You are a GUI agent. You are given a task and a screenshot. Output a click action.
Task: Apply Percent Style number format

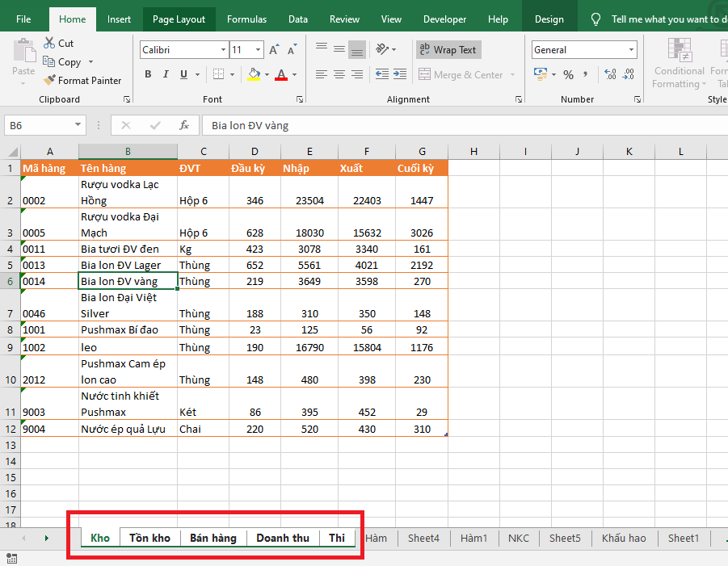tap(568, 75)
